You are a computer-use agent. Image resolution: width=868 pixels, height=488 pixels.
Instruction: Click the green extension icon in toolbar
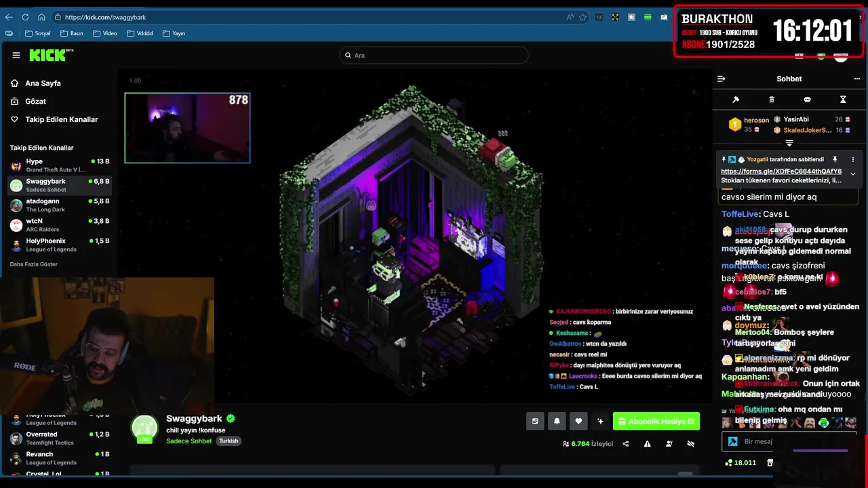(x=648, y=17)
